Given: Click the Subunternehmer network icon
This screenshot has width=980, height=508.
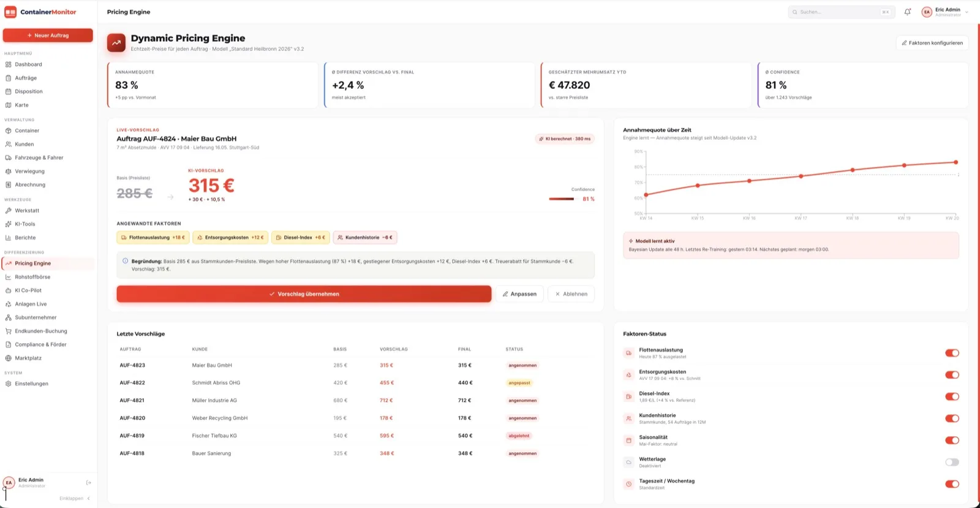Looking at the screenshot, I should pyautogui.click(x=9, y=317).
